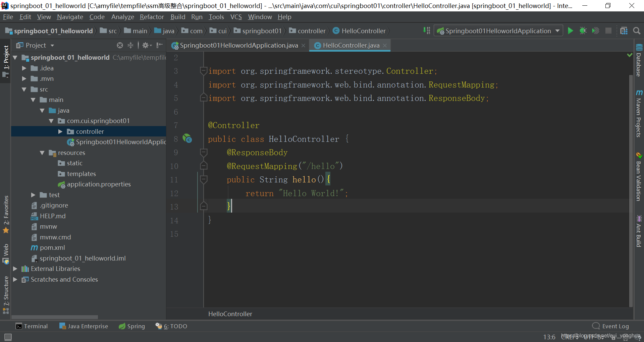Run the application with the green Run button

click(x=570, y=31)
